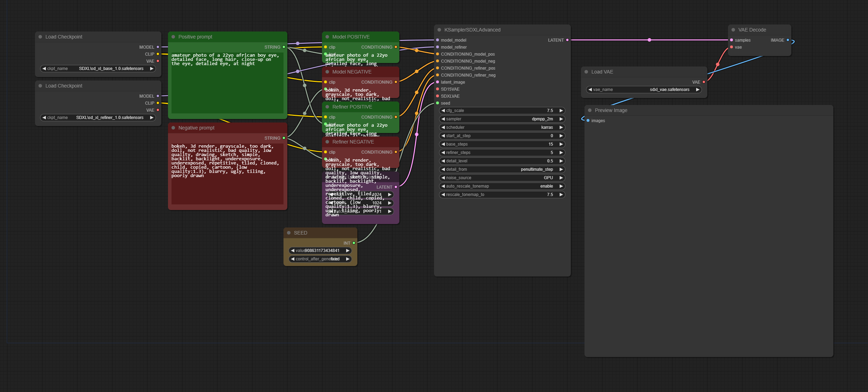Screen dimensions: 868x392
Task: Click the SD15VAE input port on KSampler
Action: (x=437, y=89)
